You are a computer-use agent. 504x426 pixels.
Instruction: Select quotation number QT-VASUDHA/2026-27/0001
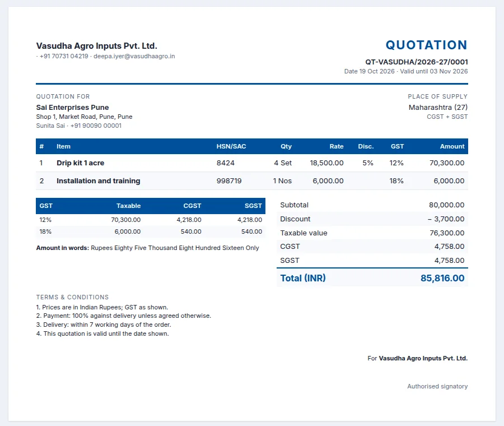pyautogui.click(x=417, y=62)
